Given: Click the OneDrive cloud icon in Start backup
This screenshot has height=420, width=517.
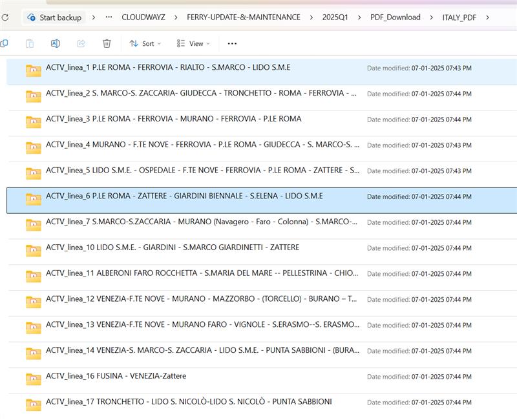Looking at the screenshot, I should pyautogui.click(x=32, y=17).
